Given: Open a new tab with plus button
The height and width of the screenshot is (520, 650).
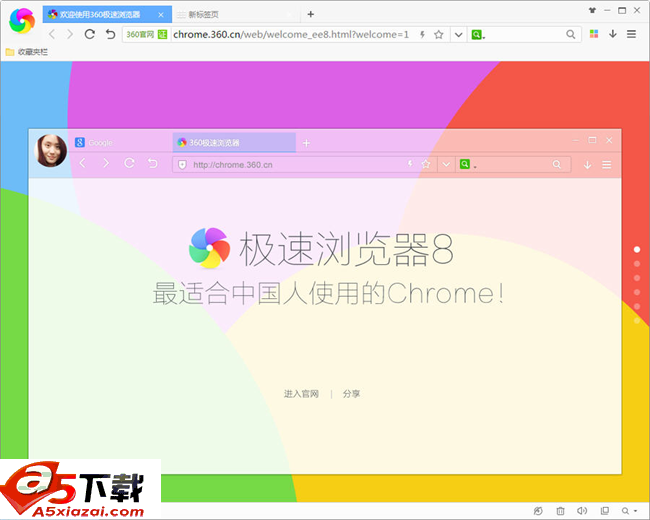Looking at the screenshot, I should [310, 15].
